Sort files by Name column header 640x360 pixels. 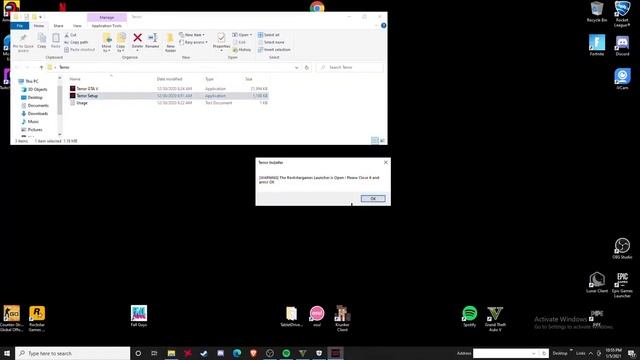pyautogui.click(x=75, y=79)
